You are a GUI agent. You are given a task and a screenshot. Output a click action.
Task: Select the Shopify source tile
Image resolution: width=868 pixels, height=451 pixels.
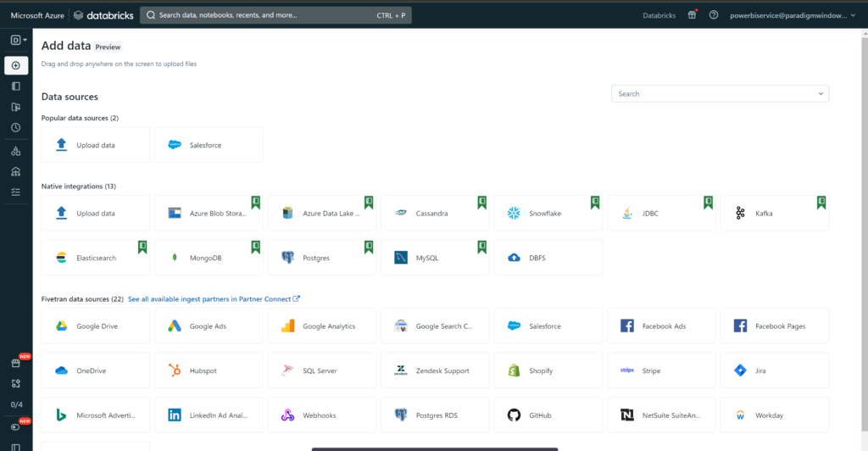[x=548, y=370]
